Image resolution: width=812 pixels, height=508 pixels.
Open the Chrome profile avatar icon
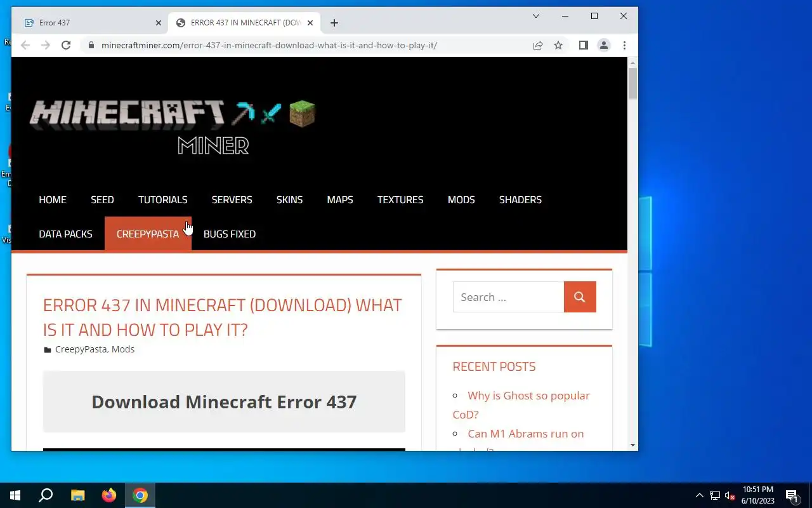coord(604,45)
